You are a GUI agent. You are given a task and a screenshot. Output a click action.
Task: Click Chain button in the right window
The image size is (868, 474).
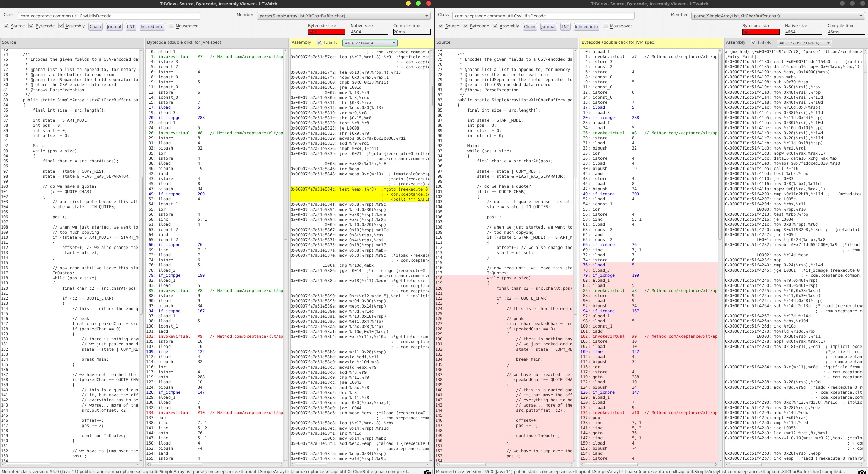coord(530,27)
